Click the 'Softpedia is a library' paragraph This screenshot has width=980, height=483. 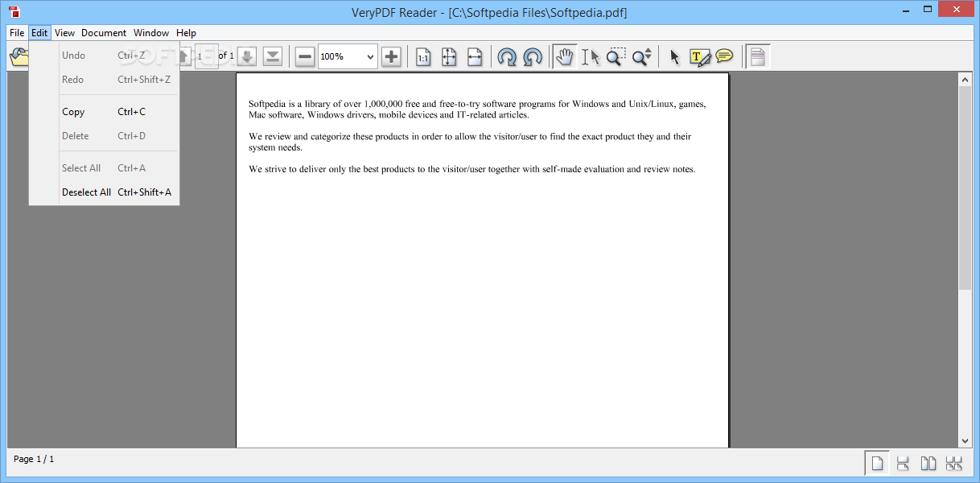pyautogui.click(x=477, y=109)
